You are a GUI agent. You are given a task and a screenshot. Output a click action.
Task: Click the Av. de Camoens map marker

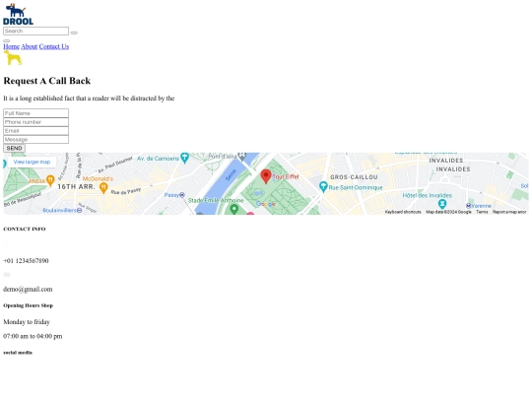coord(184,158)
